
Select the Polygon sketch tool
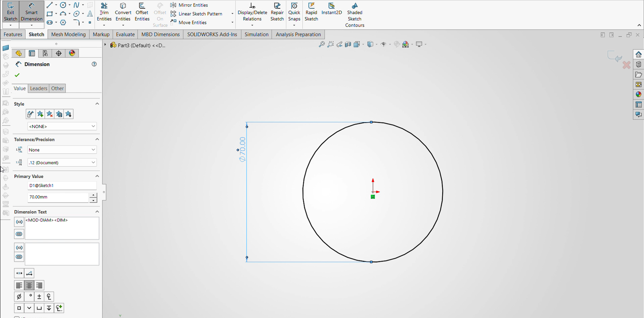(63, 22)
